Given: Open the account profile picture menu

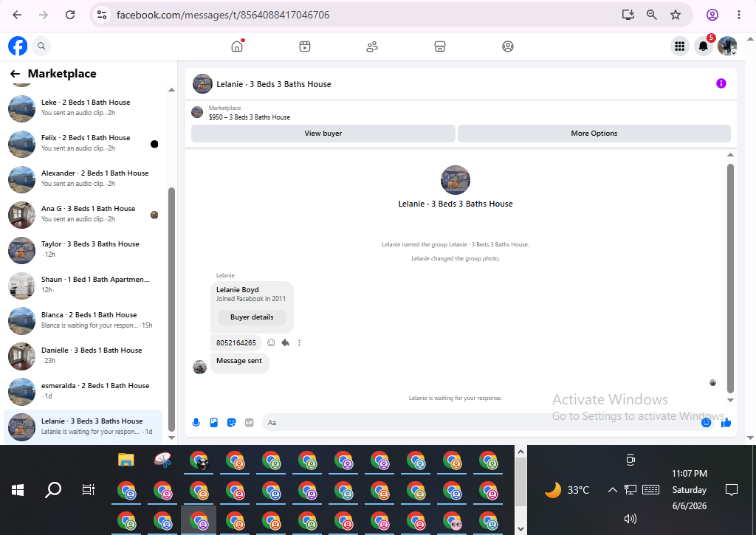Looking at the screenshot, I should coord(727,46).
